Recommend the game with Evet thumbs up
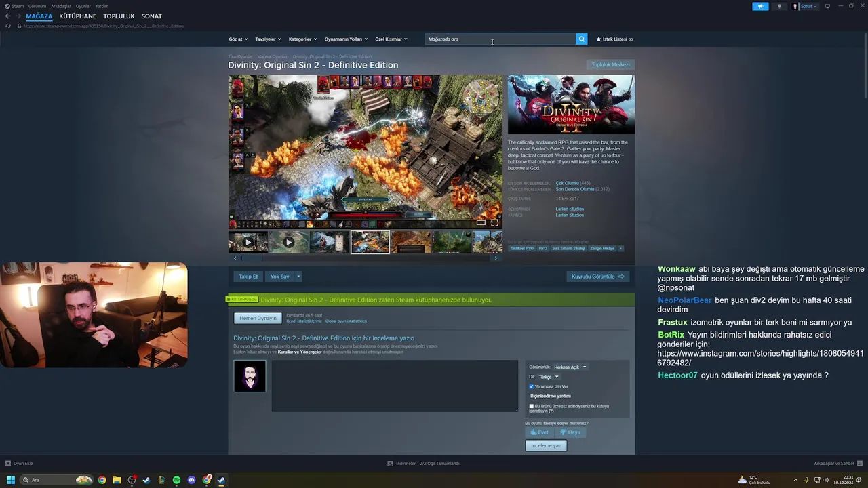Image resolution: width=868 pixels, height=488 pixels. pos(540,432)
